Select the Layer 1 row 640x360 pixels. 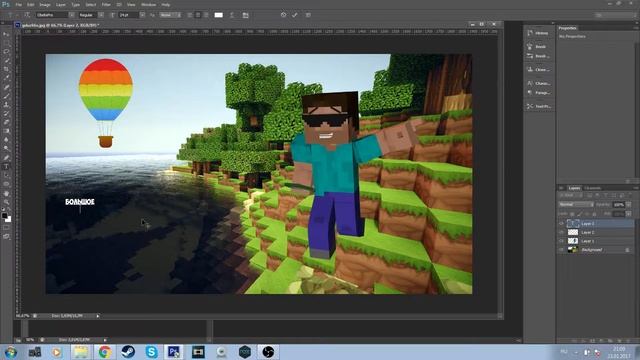(x=596, y=241)
